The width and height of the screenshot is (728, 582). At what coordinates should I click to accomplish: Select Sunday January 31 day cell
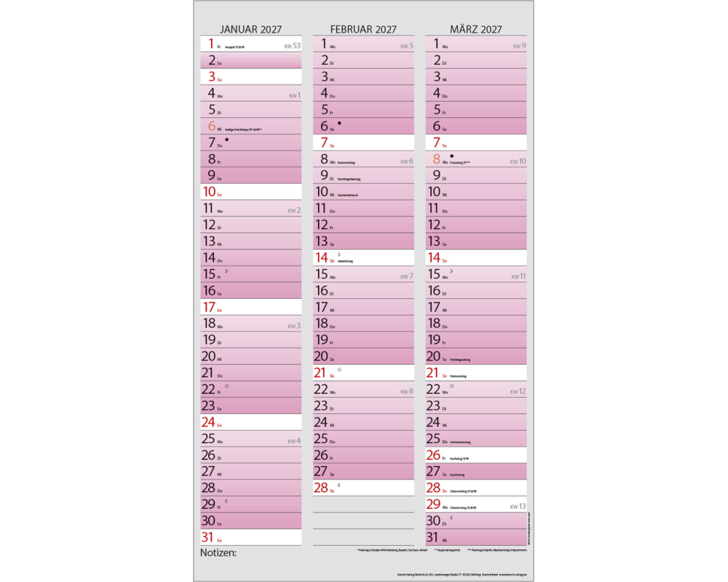250,538
